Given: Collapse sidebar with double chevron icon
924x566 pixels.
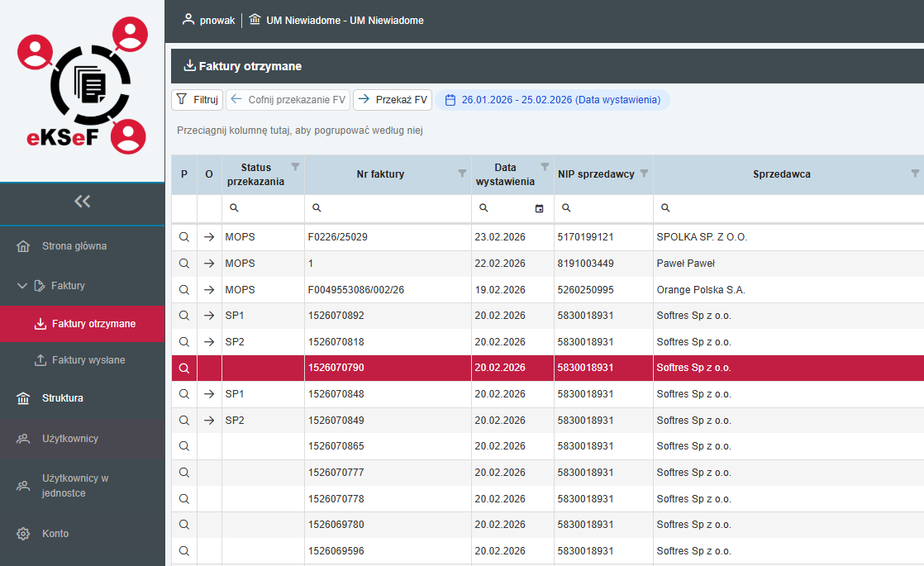Looking at the screenshot, I should click(82, 201).
